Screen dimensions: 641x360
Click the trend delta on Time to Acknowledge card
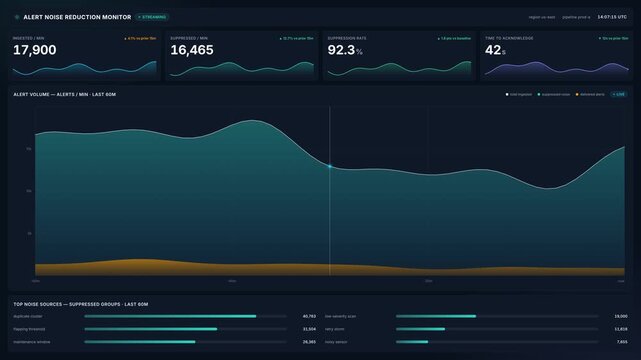[614, 38]
